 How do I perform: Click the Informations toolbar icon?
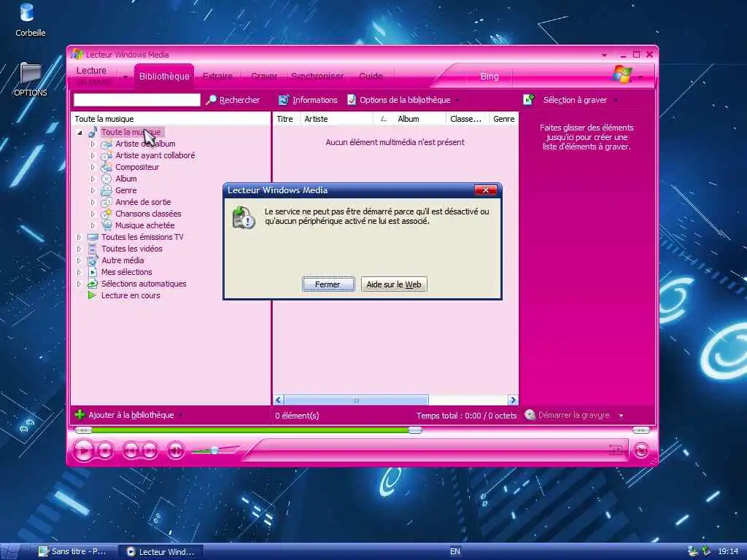[284, 100]
